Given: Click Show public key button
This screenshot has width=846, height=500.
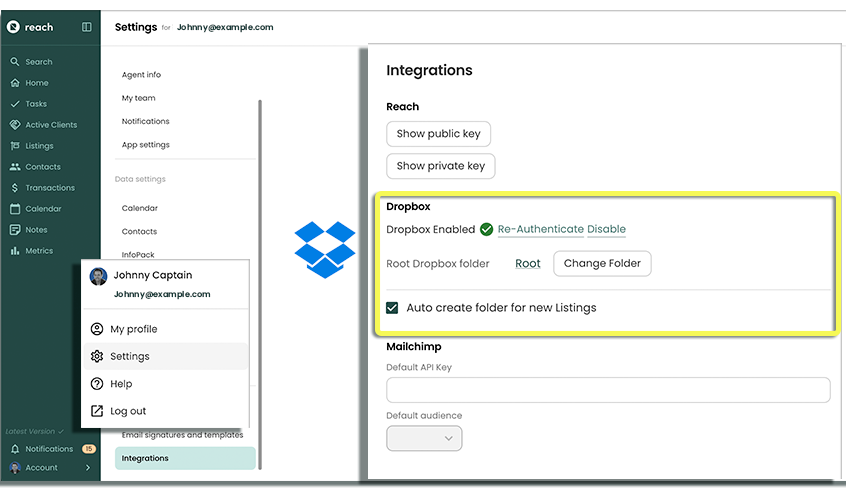Looking at the screenshot, I should [x=438, y=134].
